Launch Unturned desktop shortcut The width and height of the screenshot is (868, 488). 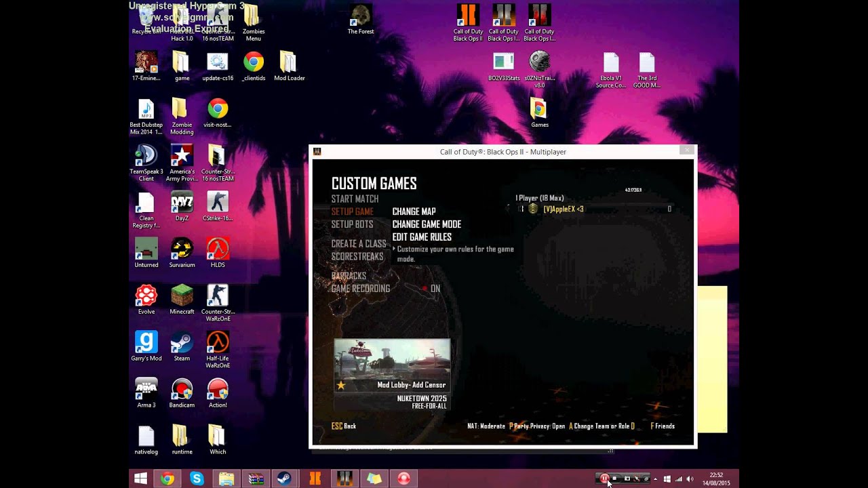pos(146,253)
